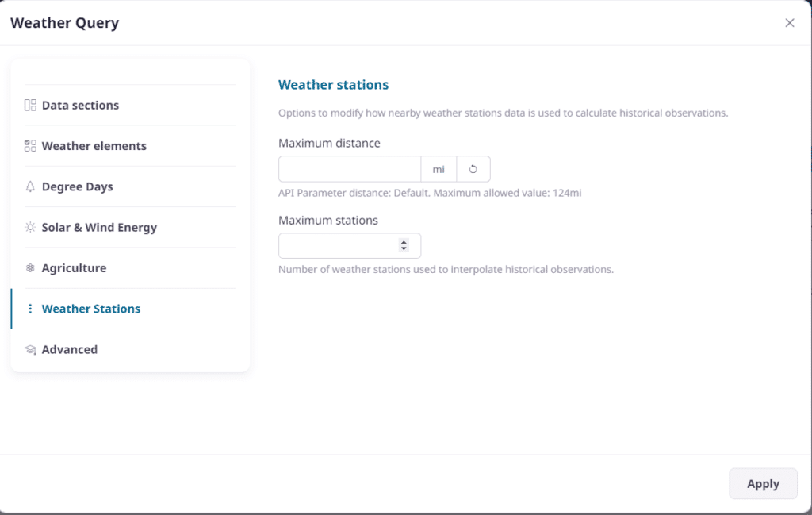
Task: Click inside the Maximum distance field
Action: point(349,168)
